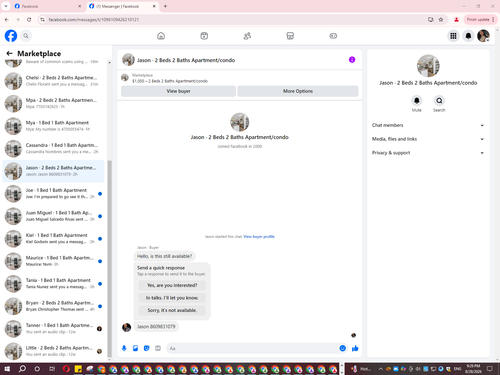500x375 pixels.
Task: Send a voice clip with microphone icon
Action: (x=124, y=348)
